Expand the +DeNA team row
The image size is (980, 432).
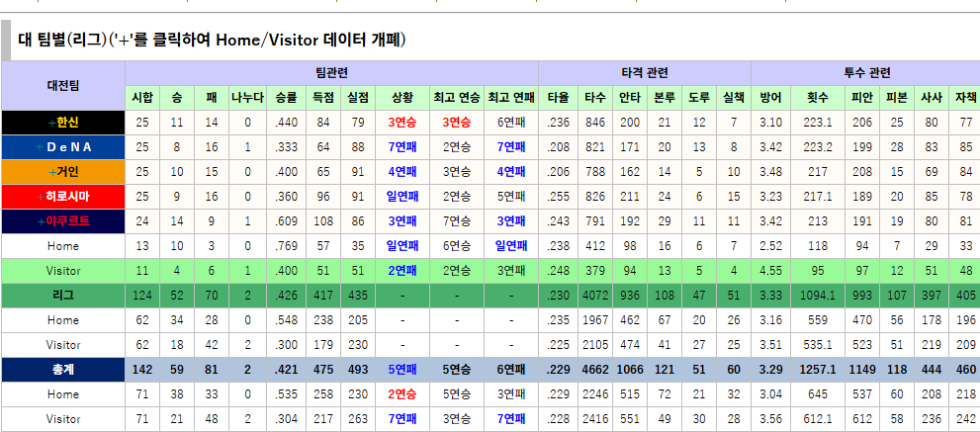point(63,147)
